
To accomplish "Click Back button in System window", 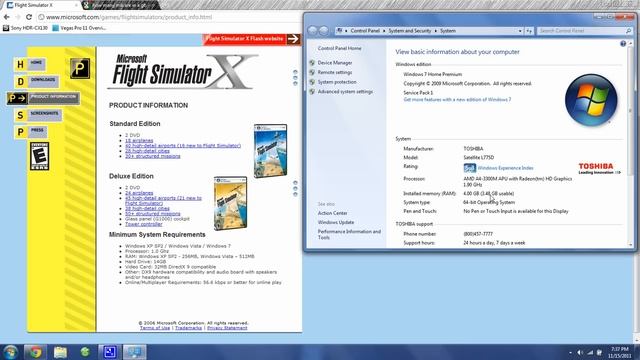I will pos(313,31).
